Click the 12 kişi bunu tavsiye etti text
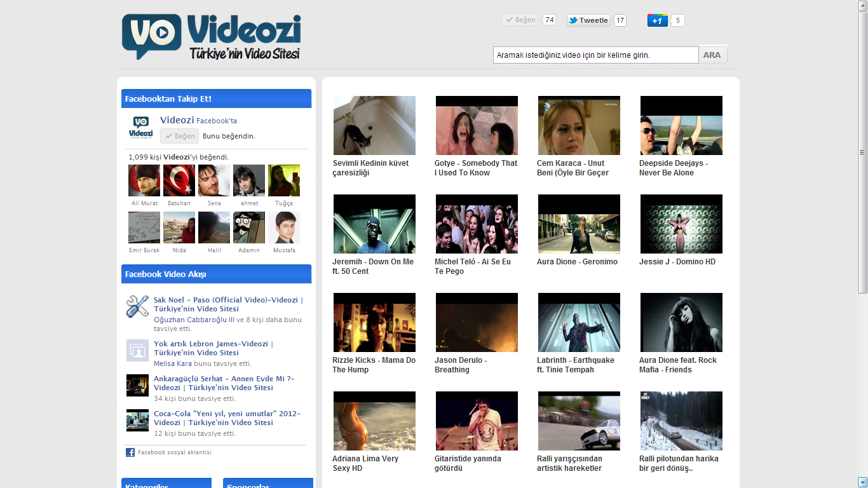The image size is (868, 488). [194, 433]
